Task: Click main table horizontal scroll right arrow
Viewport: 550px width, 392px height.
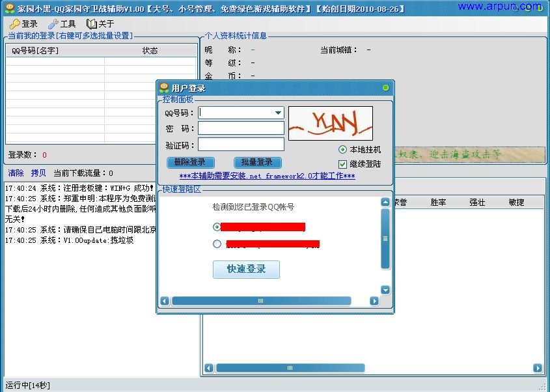Action: click(x=538, y=368)
